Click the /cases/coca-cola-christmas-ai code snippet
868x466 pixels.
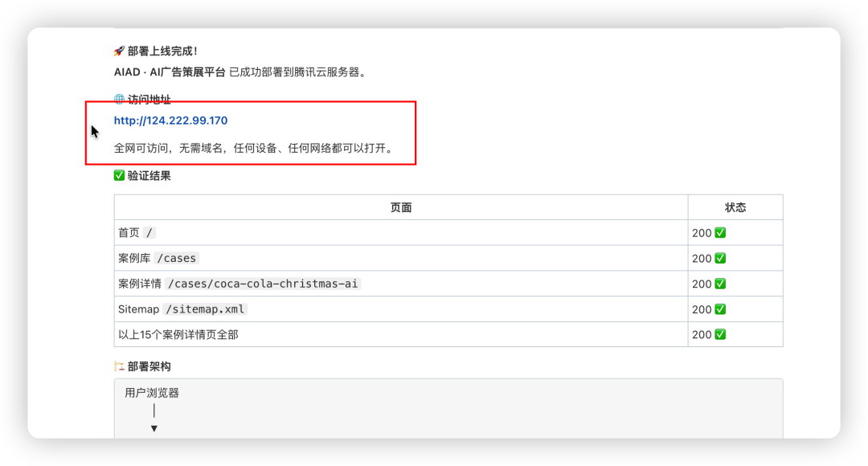[x=263, y=284]
